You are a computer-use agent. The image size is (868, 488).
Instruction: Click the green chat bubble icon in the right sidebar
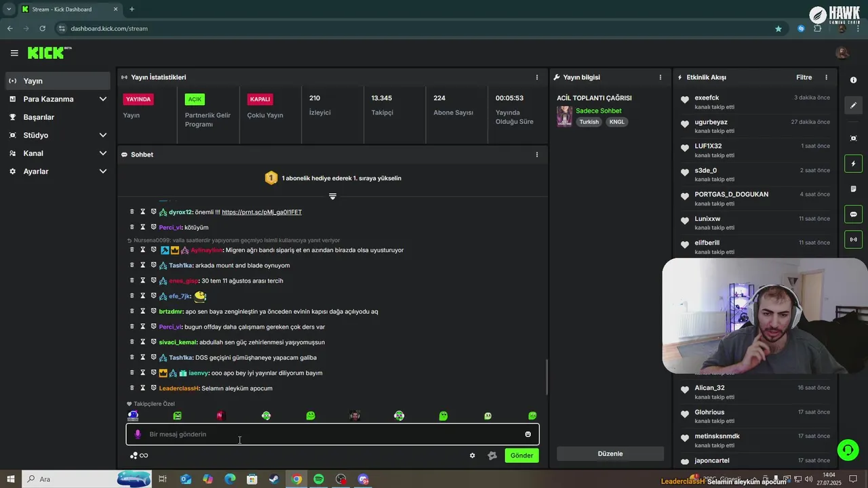click(853, 214)
